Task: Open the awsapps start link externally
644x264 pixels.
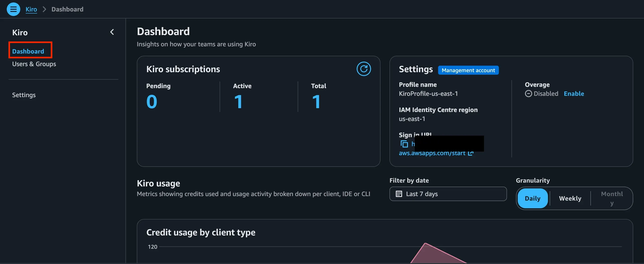Action: [x=471, y=153]
